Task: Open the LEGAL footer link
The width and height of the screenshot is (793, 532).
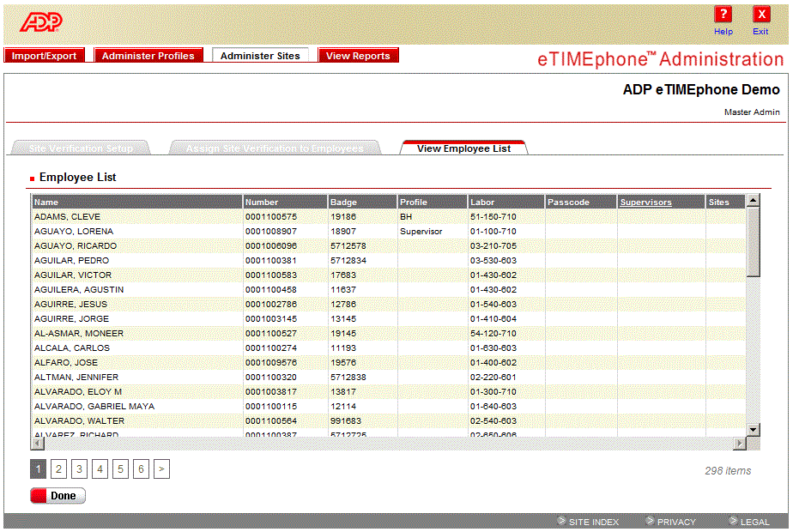Action: [754, 522]
